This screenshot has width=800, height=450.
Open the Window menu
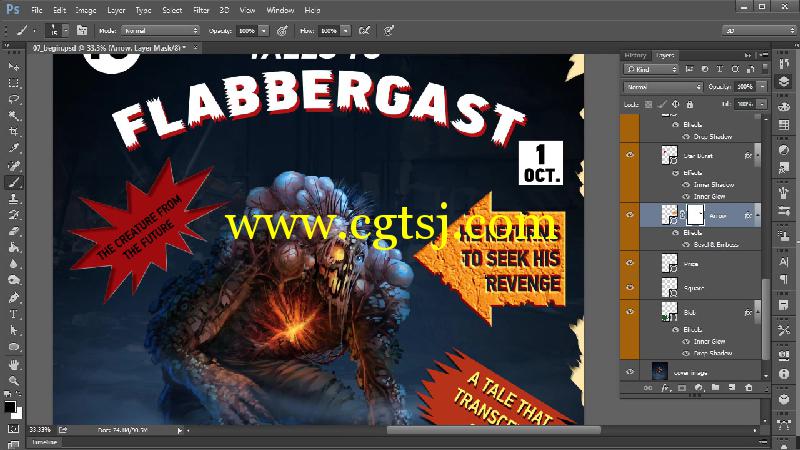[280, 10]
